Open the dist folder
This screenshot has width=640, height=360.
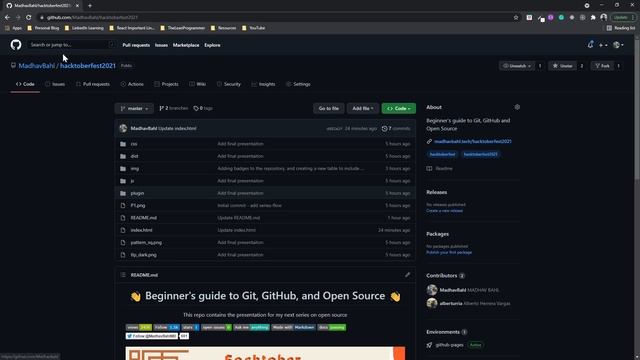[134, 156]
